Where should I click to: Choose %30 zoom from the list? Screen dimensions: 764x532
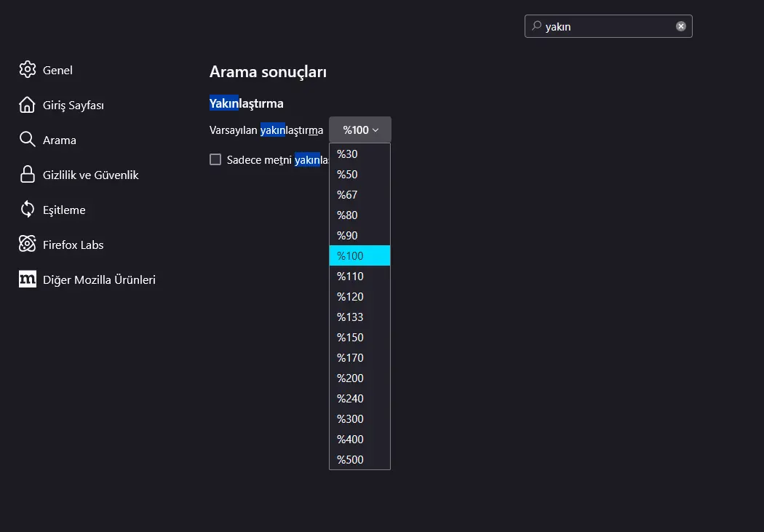[x=359, y=154]
